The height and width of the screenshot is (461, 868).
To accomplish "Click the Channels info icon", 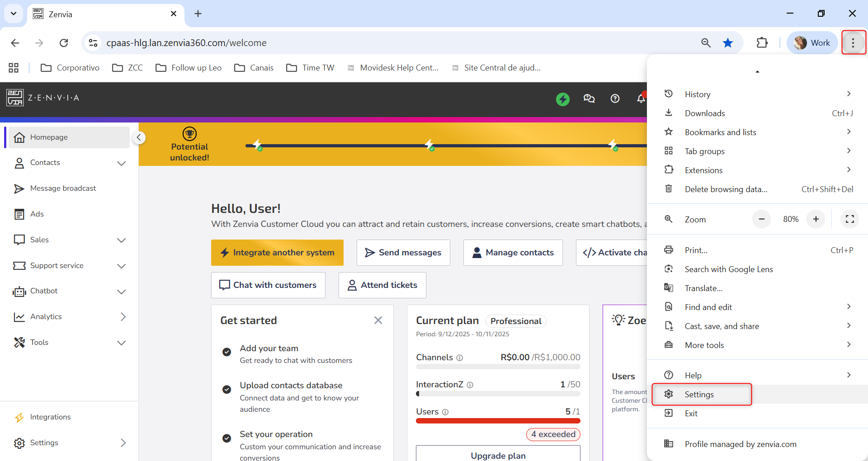I will coord(460,358).
